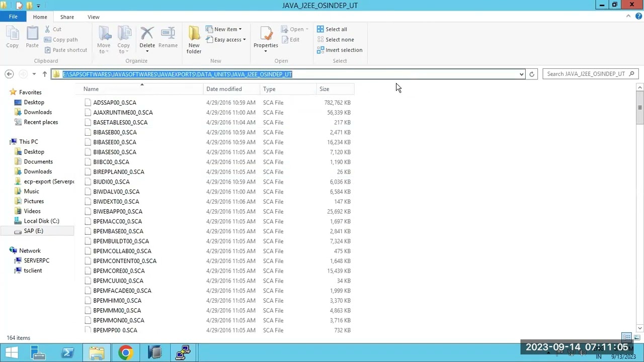Open the Help question mark button
Image resolution: width=644 pixels, height=362 pixels.
(638, 17)
